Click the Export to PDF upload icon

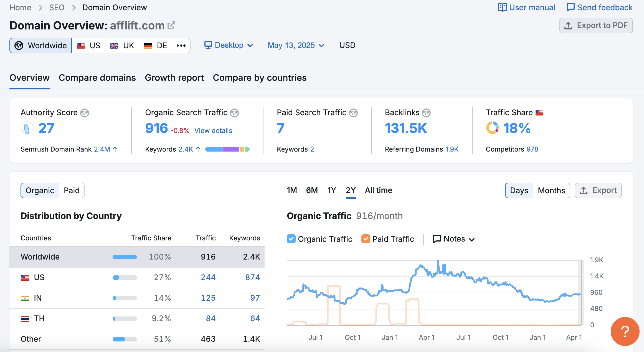point(568,26)
